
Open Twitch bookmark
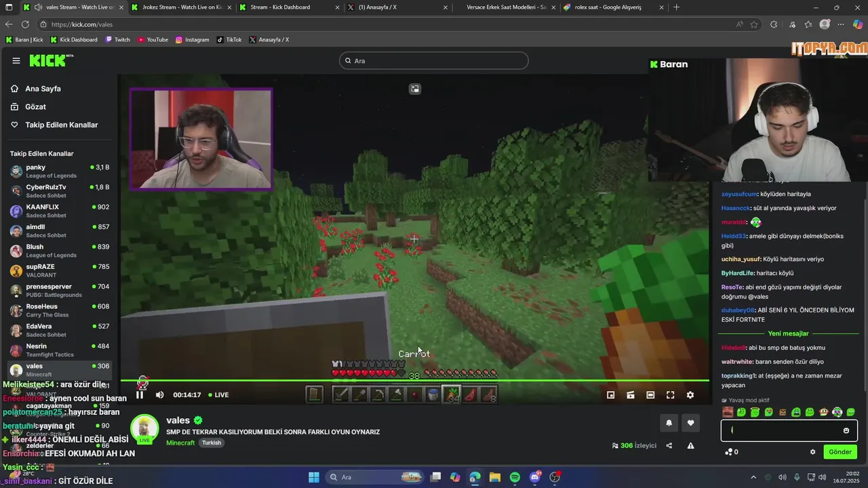[x=117, y=40]
